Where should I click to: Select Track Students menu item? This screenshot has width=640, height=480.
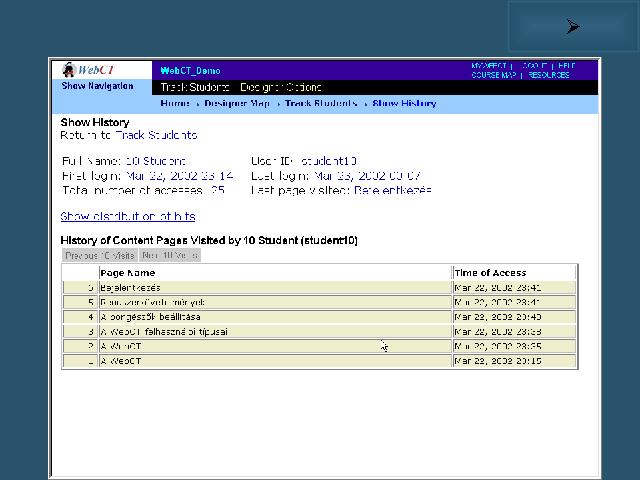(x=195, y=87)
